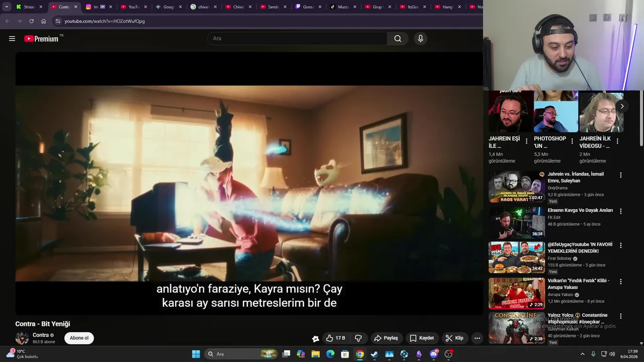The image size is (644, 362).
Task: Like the video with 17 B likes
Action: [x=336, y=338]
